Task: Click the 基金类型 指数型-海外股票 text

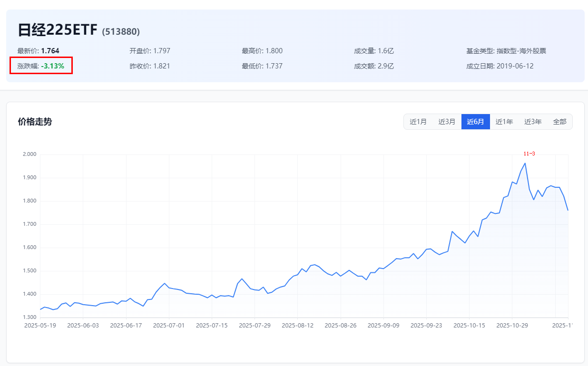Action: click(x=506, y=51)
